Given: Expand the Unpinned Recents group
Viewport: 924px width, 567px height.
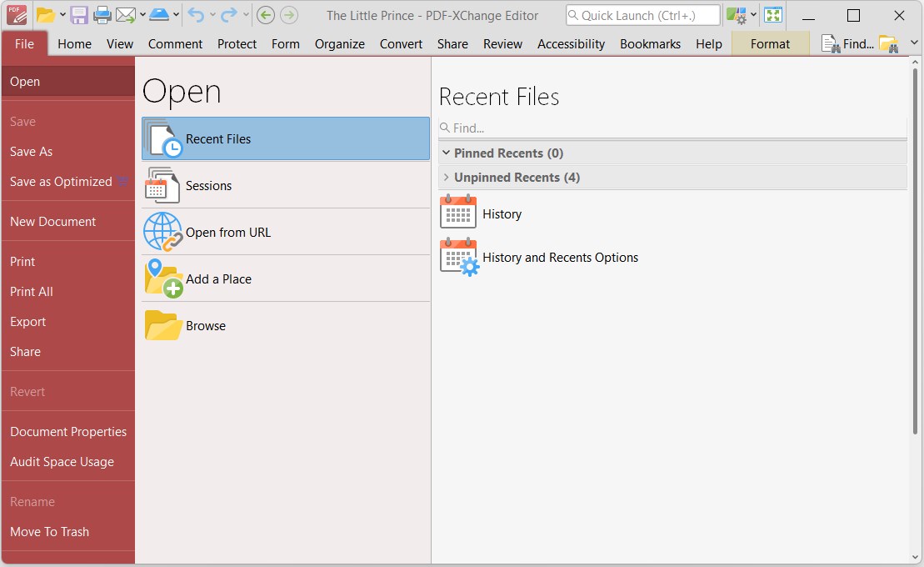Looking at the screenshot, I should coord(447,178).
